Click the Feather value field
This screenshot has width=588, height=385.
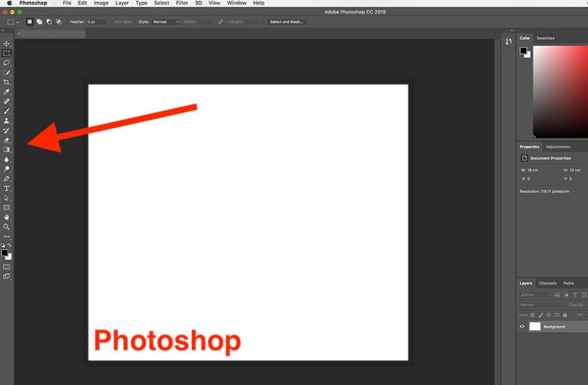click(97, 22)
